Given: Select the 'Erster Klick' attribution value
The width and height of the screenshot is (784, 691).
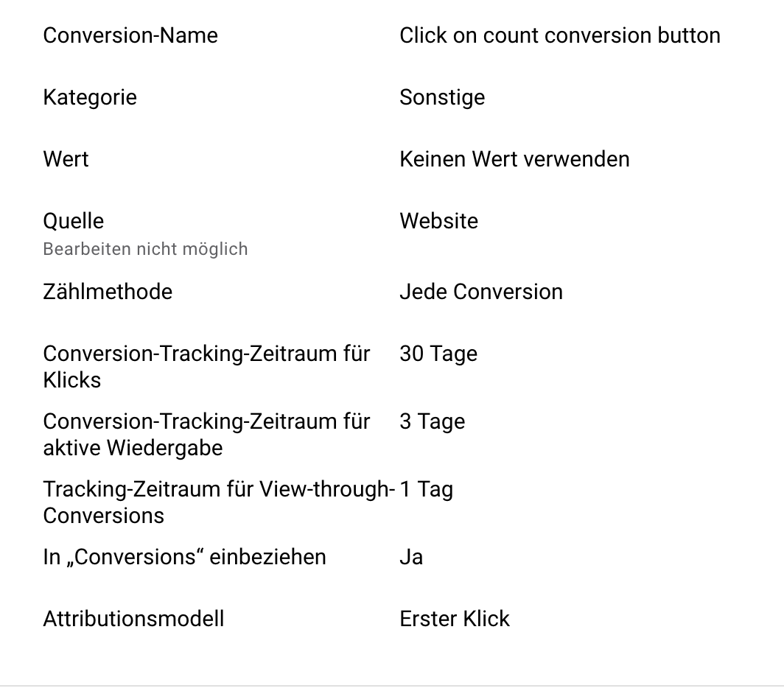Looking at the screenshot, I should coord(455,619).
